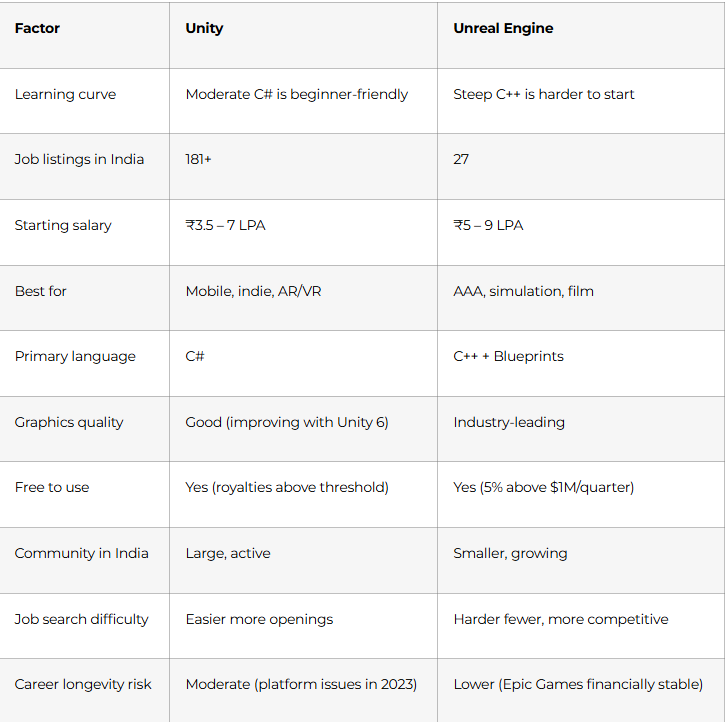Click the Factor column header
Image resolution: width=725 pixels, height=722 pixels.
point(37,28)
